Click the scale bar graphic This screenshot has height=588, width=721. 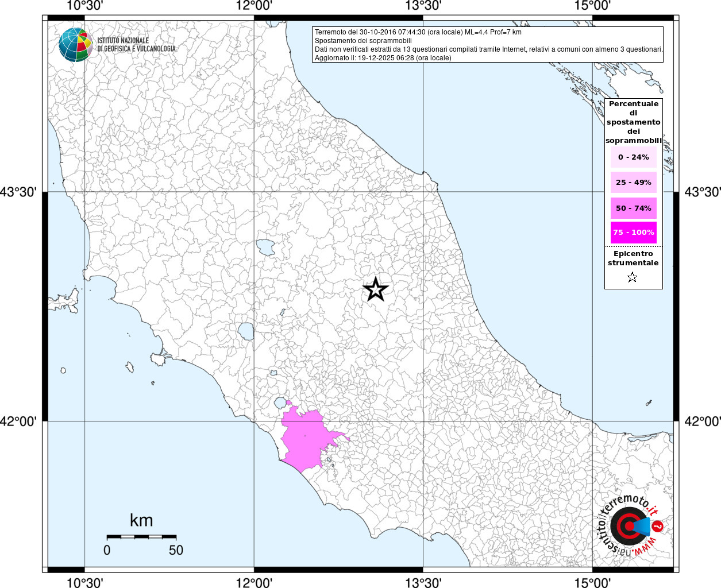point(141,537)
